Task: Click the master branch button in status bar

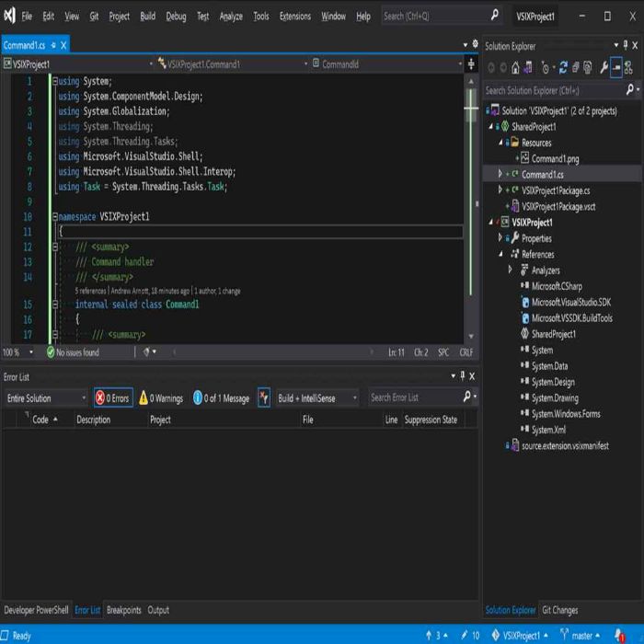Action: [x=581, y=636]
